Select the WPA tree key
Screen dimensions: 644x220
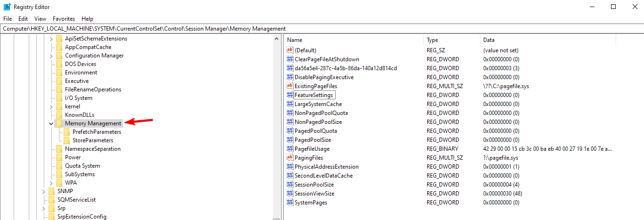[x=71, y=183]
